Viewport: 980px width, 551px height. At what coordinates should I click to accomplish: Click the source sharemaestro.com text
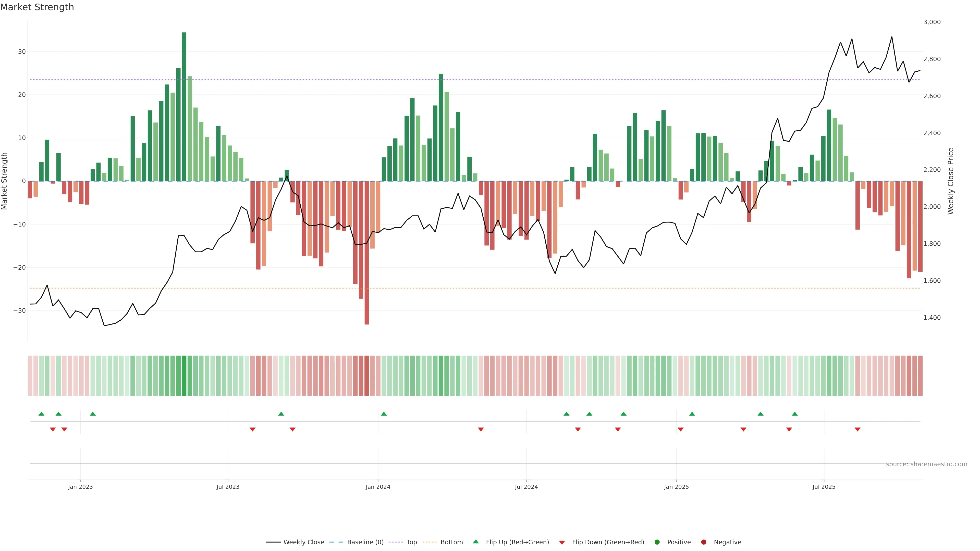tap(926, 464)
